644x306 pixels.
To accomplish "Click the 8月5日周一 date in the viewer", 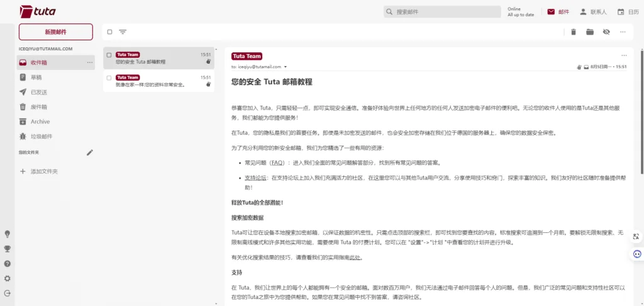I will [x=601, y=67].
